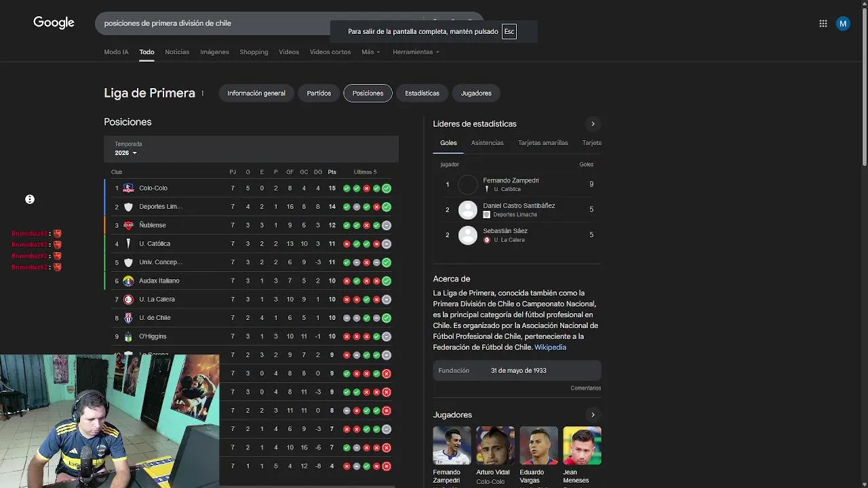The image size is (868, 488).
Task: Click the Audax Italiano crest
Action: click(128, 281)
